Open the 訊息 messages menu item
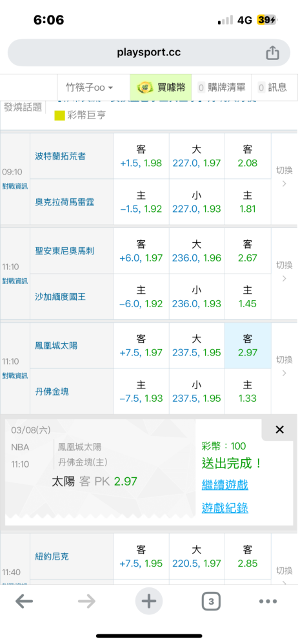The height and width of the screenshot is (644, 298). click(272, 88)
